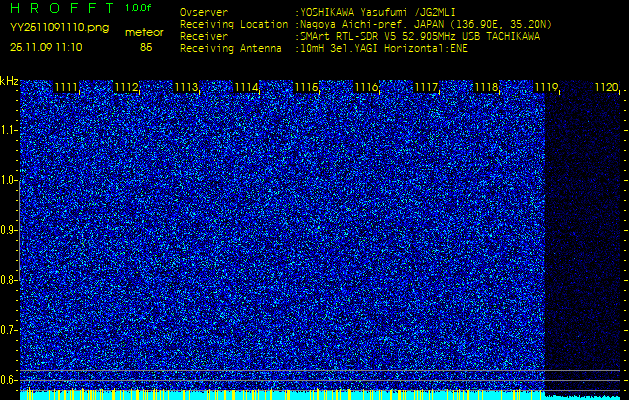Click the 1118 time marker
This screenshot has width=629, height=400.
coord(486,87)
